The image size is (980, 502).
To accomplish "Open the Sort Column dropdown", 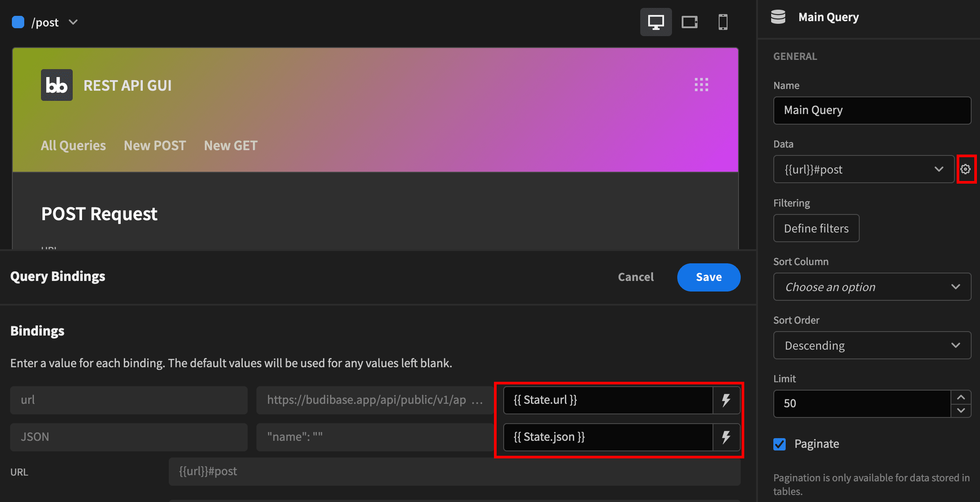I will point(872,287).
